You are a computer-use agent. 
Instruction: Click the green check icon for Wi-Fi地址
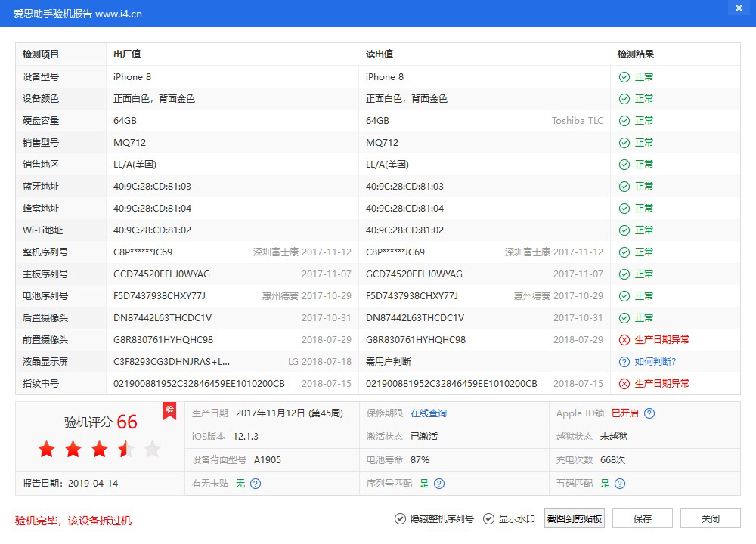(x=624, y=230)
